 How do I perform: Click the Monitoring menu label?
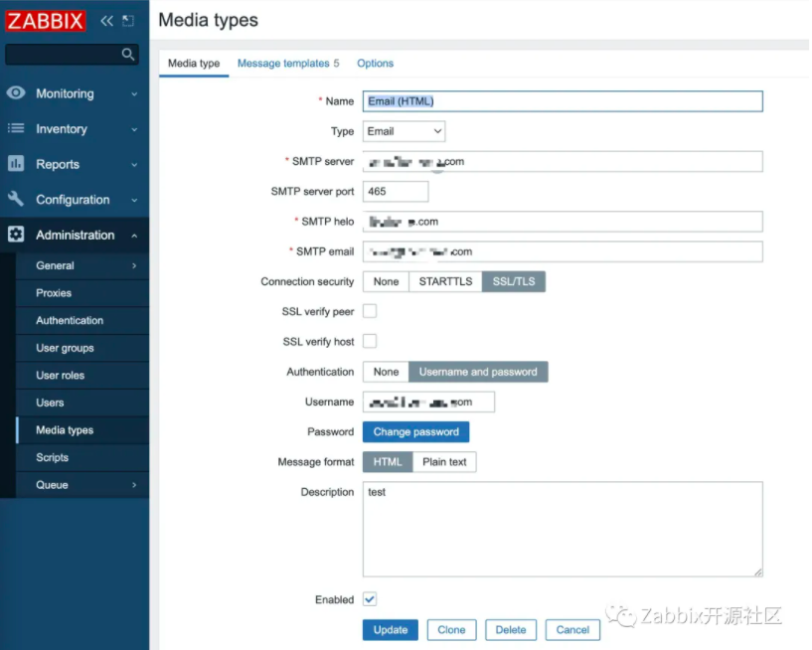click(65, 93)
